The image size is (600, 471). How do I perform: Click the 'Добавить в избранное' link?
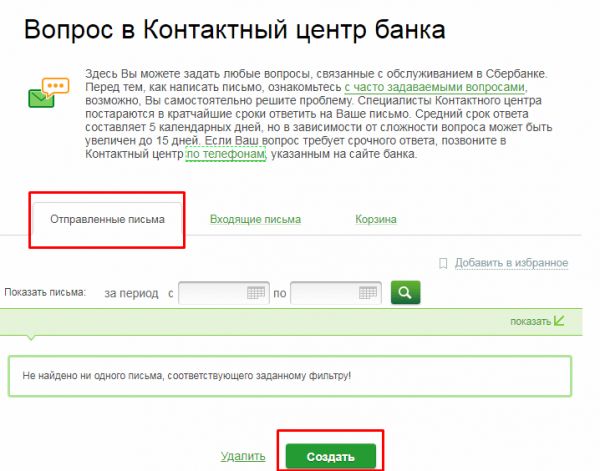(511, 263)
